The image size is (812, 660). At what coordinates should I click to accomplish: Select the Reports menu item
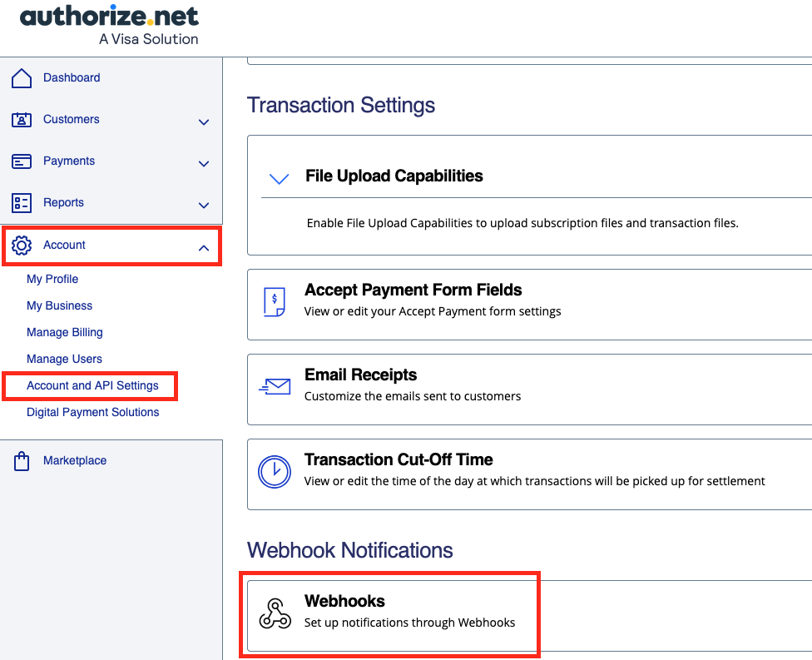click(63, 202)
